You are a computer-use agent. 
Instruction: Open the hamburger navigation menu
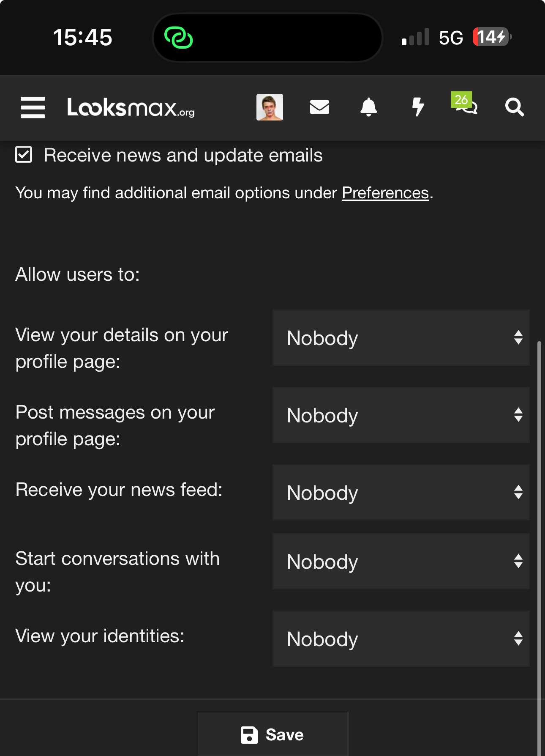point(33,107)
